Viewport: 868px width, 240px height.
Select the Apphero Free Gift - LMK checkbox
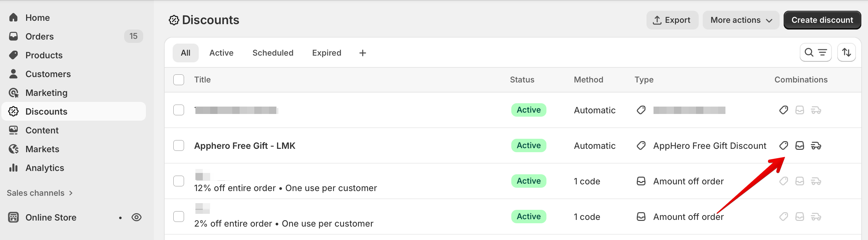pos(179,145)
